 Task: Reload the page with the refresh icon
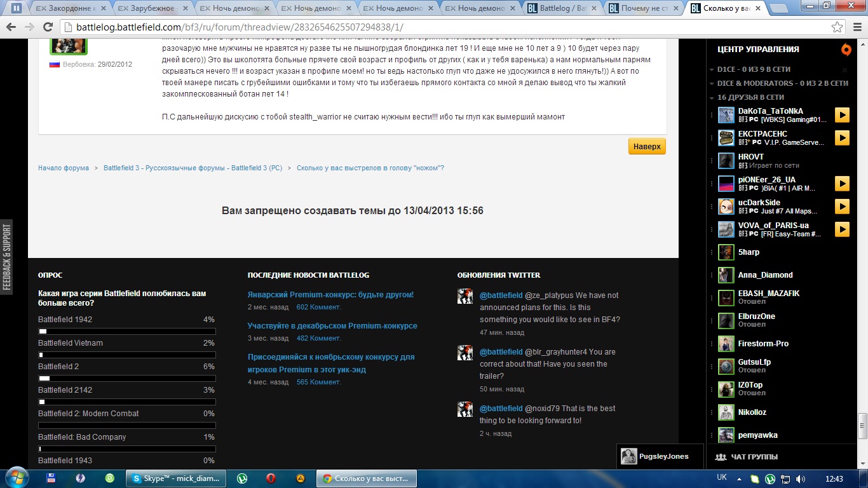pos(48,27)
